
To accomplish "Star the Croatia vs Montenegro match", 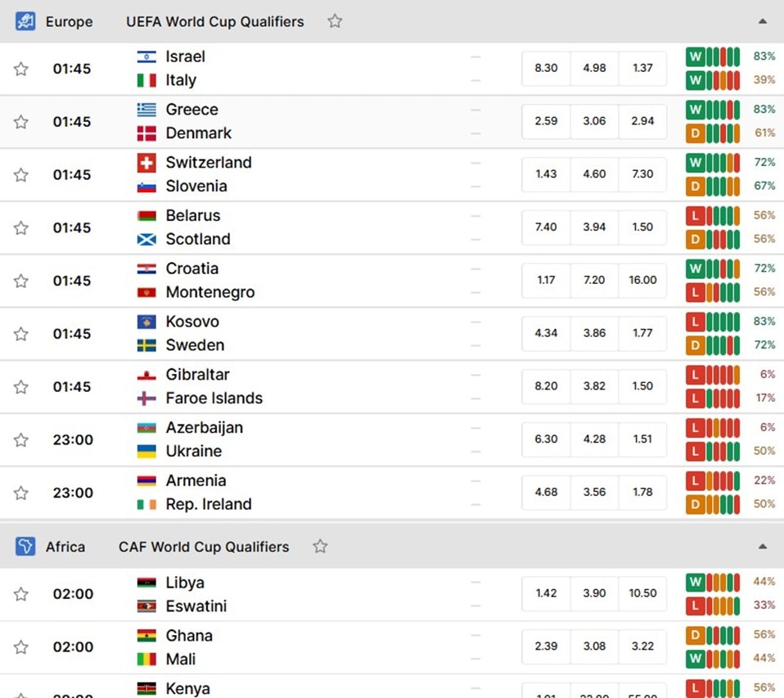I will (x=20, y=281).
